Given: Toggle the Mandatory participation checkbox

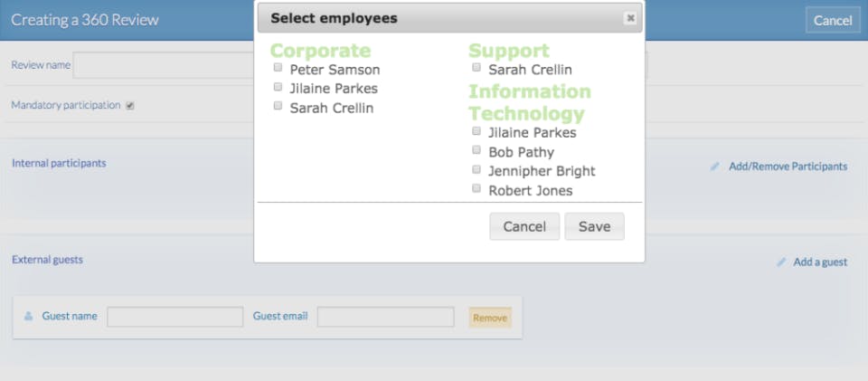Looking at the screenshot, I should point(130,106).
